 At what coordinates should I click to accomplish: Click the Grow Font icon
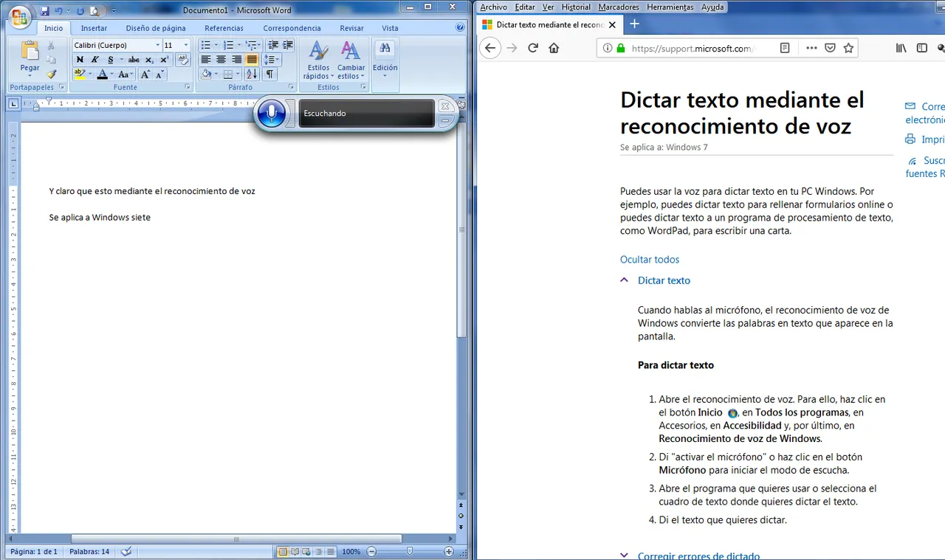pyautogui.click(x=145, y=74)
